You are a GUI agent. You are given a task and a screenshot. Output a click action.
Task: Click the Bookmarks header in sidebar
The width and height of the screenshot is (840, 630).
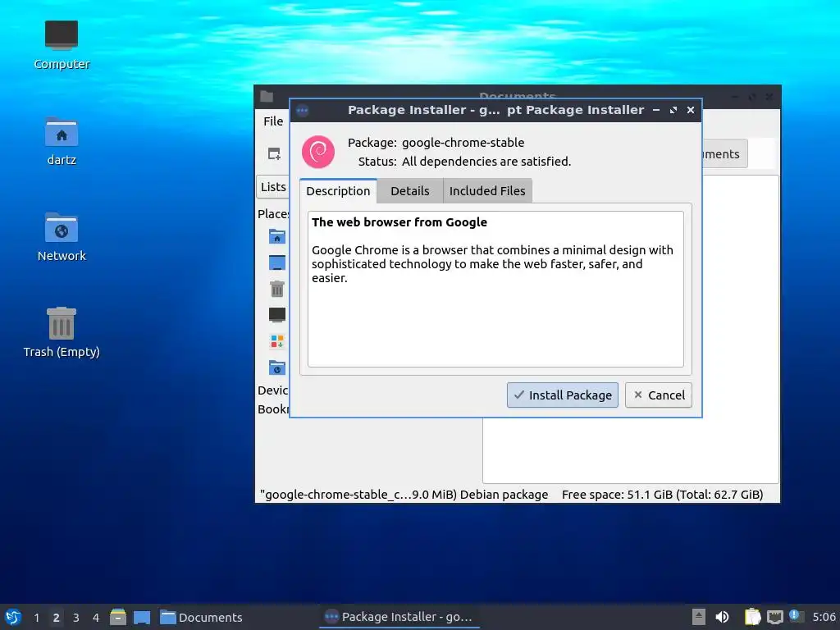point(272,409)
